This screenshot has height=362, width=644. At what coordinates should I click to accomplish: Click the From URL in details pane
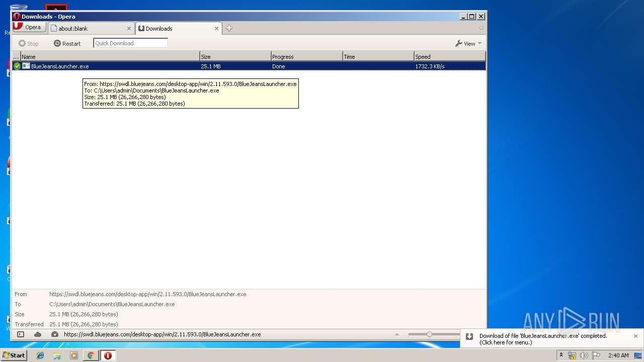(147, 294)
